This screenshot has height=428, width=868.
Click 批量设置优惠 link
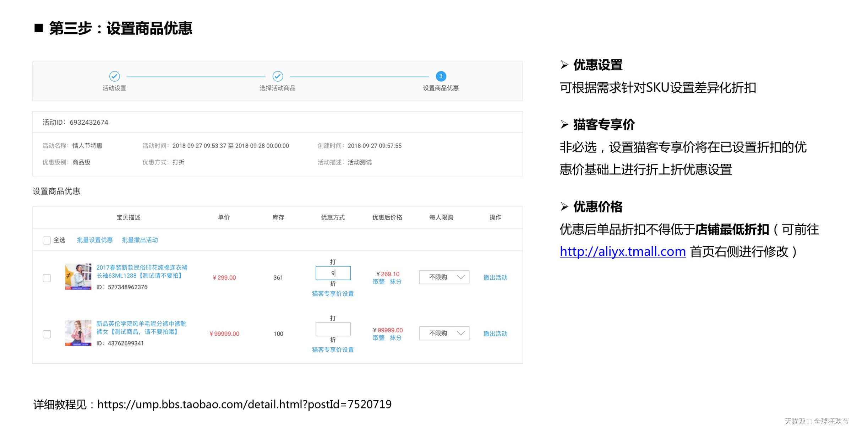(x=94, y=240)
